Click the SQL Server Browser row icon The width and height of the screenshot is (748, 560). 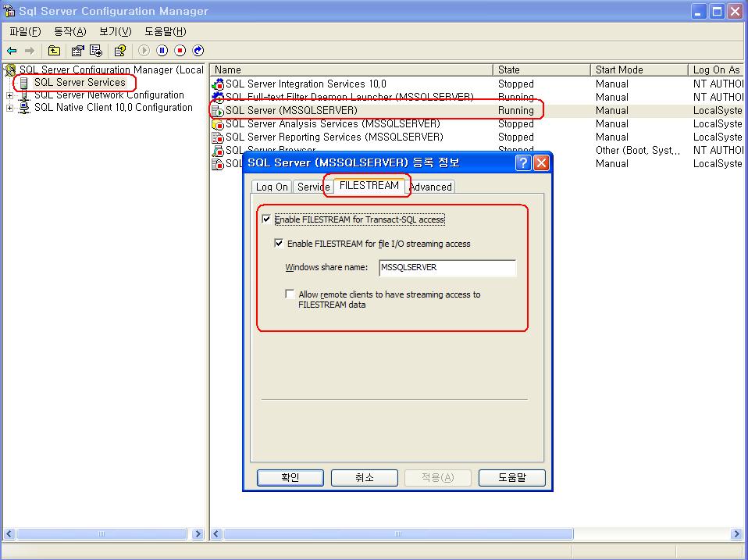tap(218, 152)
